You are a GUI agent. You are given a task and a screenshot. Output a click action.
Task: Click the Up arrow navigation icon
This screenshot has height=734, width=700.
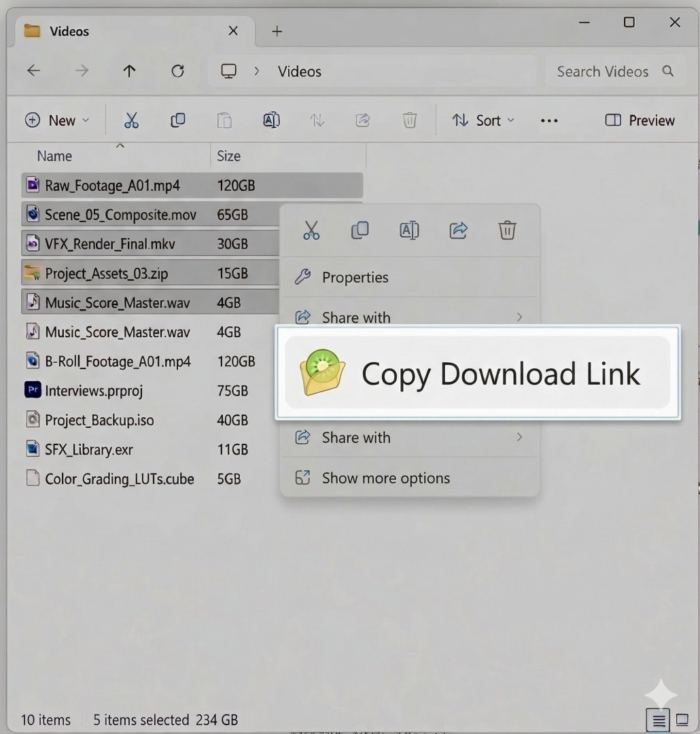coord(129,71)
